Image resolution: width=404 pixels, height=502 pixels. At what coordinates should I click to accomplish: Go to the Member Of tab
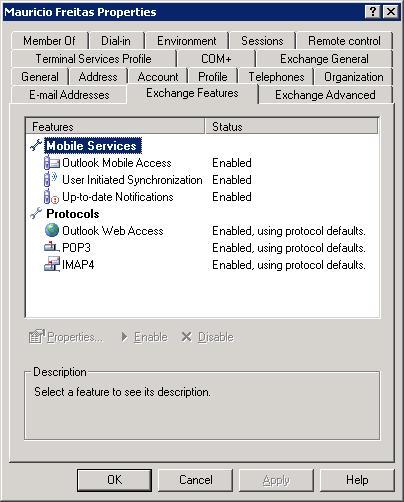pos(49,41)
